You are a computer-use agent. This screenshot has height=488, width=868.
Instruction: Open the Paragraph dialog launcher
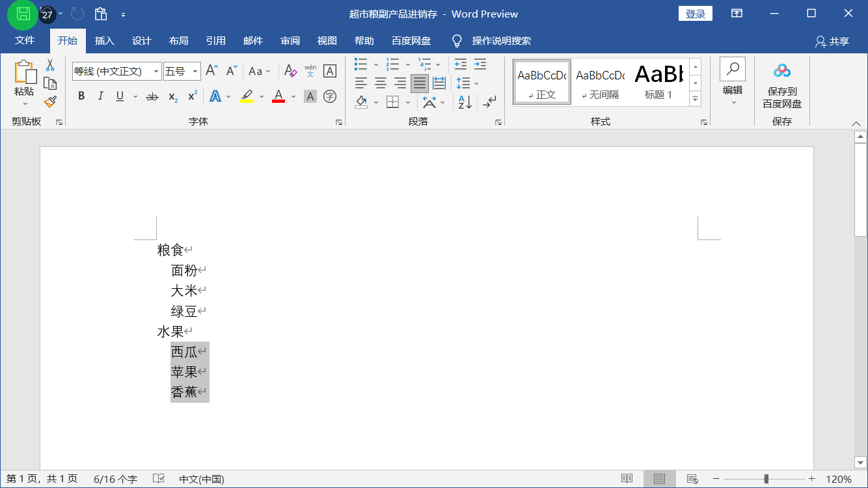(x=498, y=122)
